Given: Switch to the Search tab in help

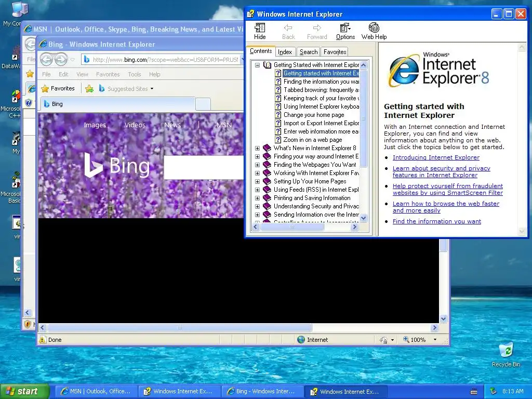Looking at the screenshot, I should (309, 52).
